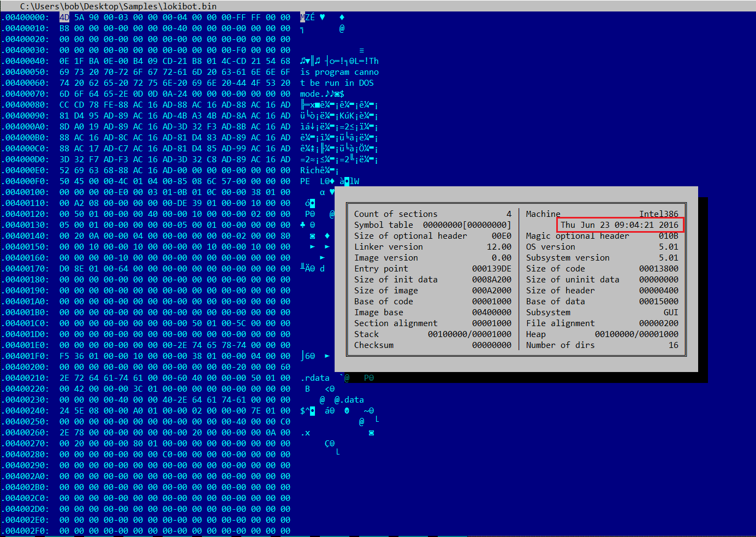
Task: Select address .004000F0 in the offset column
Action: (x=25, y=181)
